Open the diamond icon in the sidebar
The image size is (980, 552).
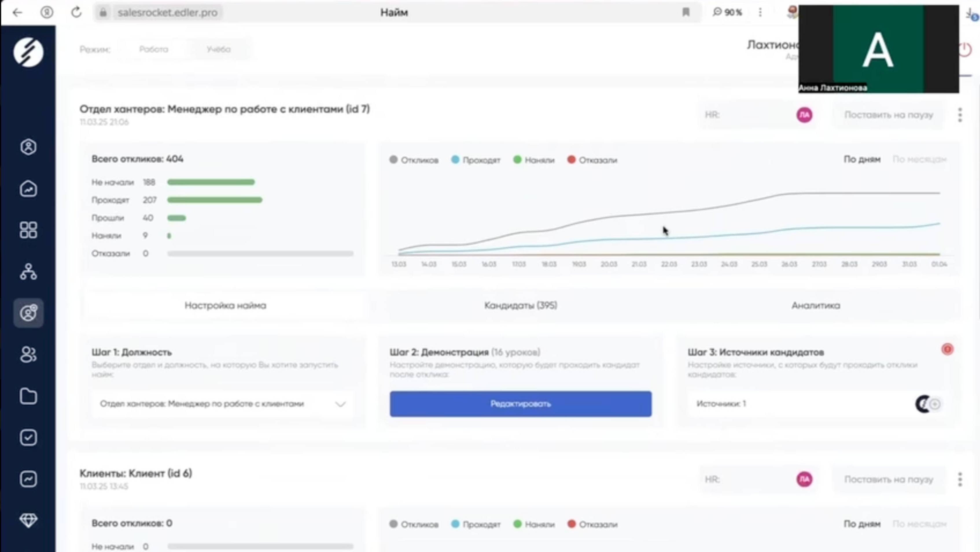[x=28, y=520]
